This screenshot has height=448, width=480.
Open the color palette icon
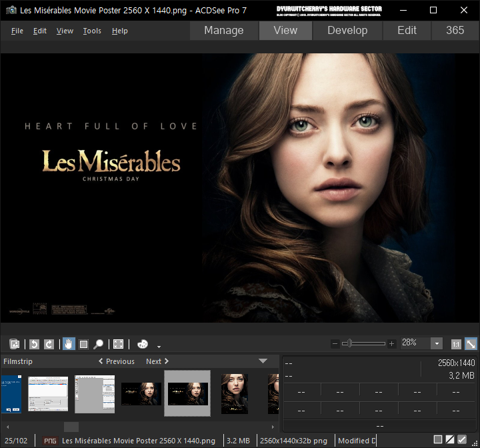[143, 344]
